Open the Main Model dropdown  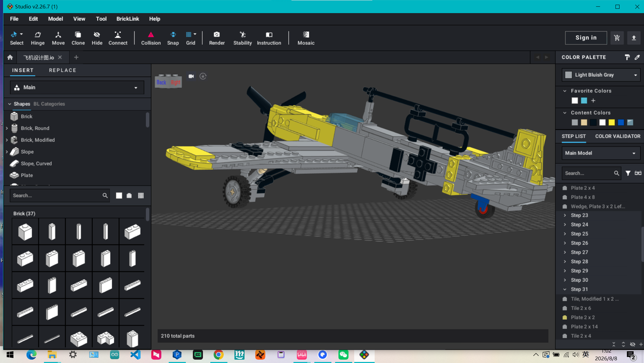point(601,153)
